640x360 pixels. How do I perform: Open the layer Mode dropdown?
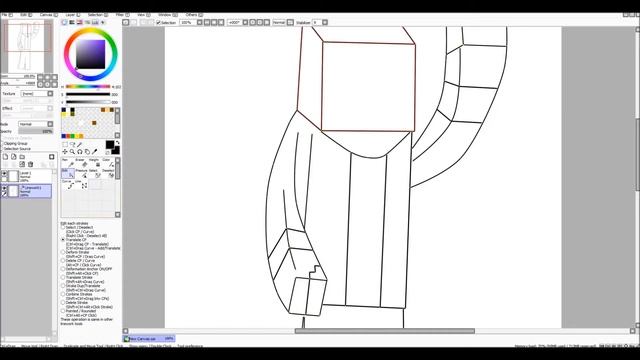50,124
